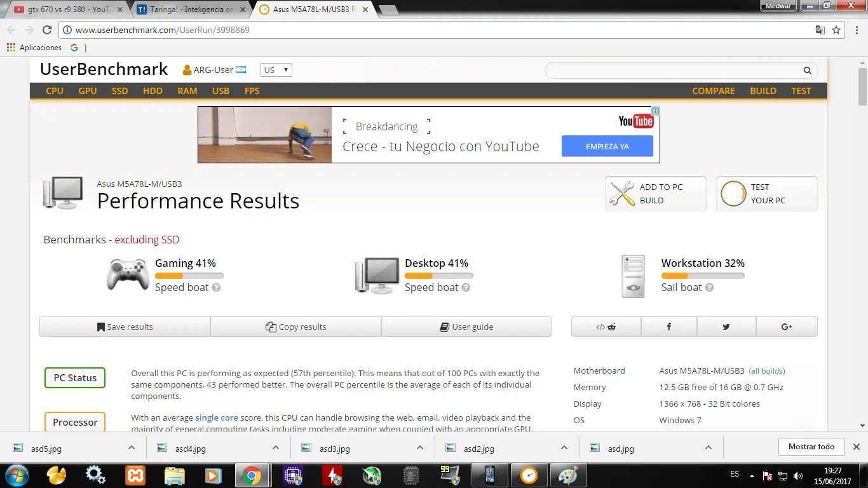This screenshot has width=868, height=488.
Task: Click the Workstation 32% progress bar
Action: (703, 276)
